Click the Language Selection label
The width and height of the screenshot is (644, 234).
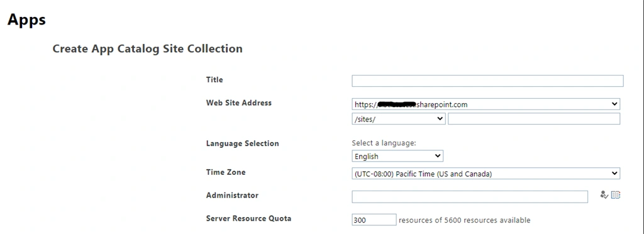242,143
